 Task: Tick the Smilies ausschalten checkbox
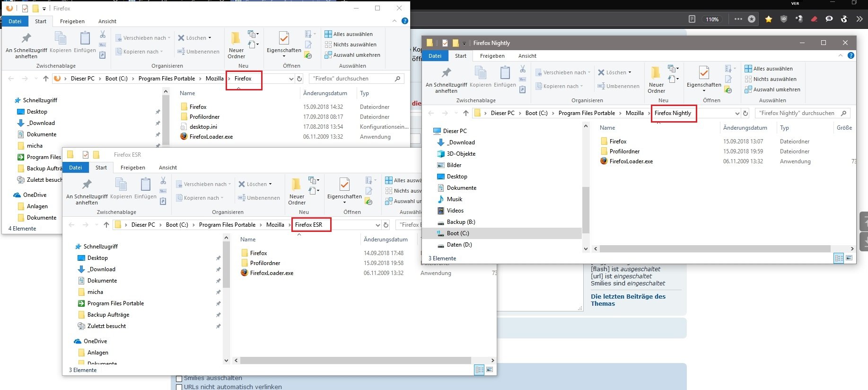179,378
